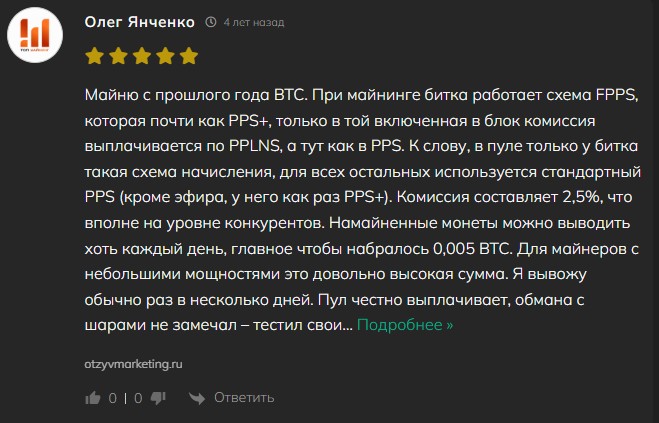Click the second rating star
This screenshot has height=423, width=659.
(118, 56)
